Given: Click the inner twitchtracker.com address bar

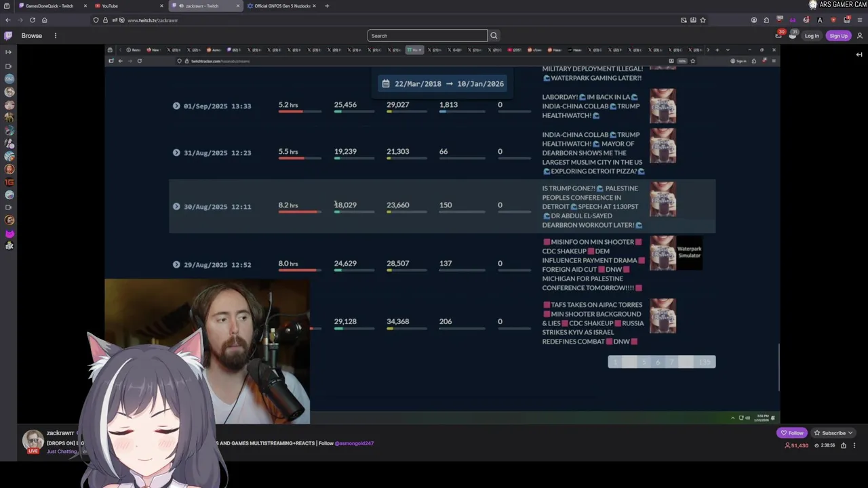Looking at the screenshot, I should click(x=220, y=61).
